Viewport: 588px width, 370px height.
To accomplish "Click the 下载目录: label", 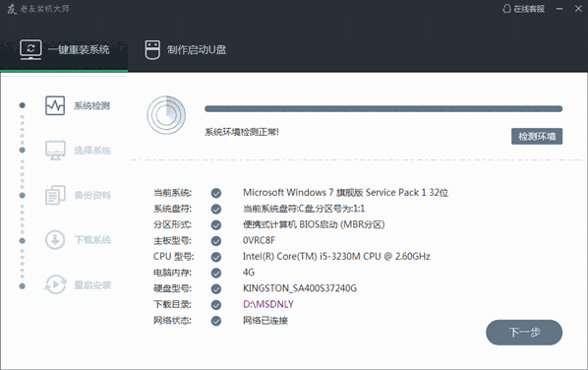I will pyautogui.click(x=172, y=304).
